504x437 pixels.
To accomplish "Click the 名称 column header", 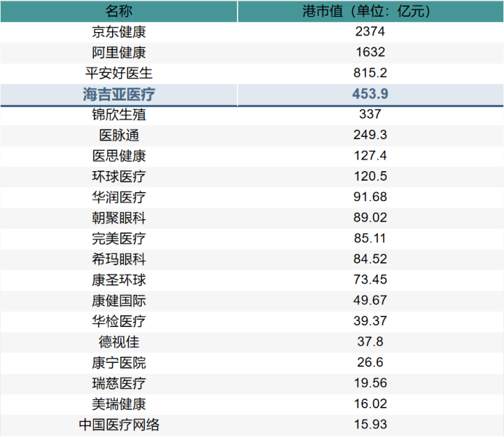I will (x=119, y=11).
